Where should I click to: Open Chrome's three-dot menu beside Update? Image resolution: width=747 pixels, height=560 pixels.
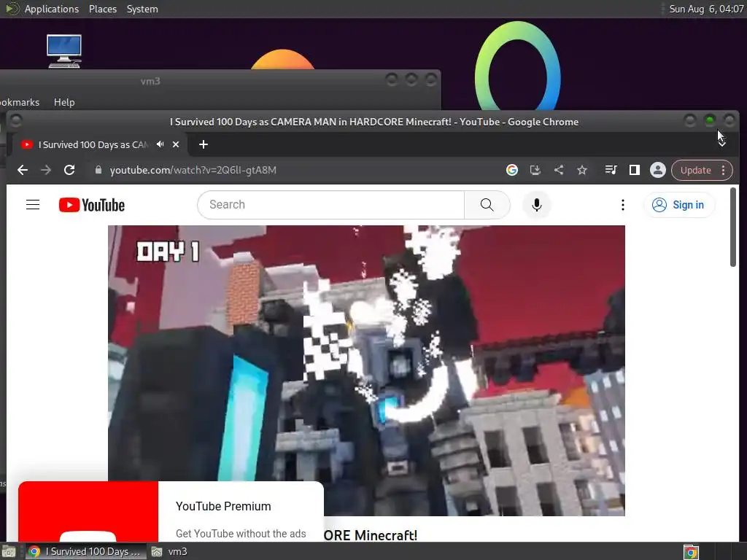point(723,170)
